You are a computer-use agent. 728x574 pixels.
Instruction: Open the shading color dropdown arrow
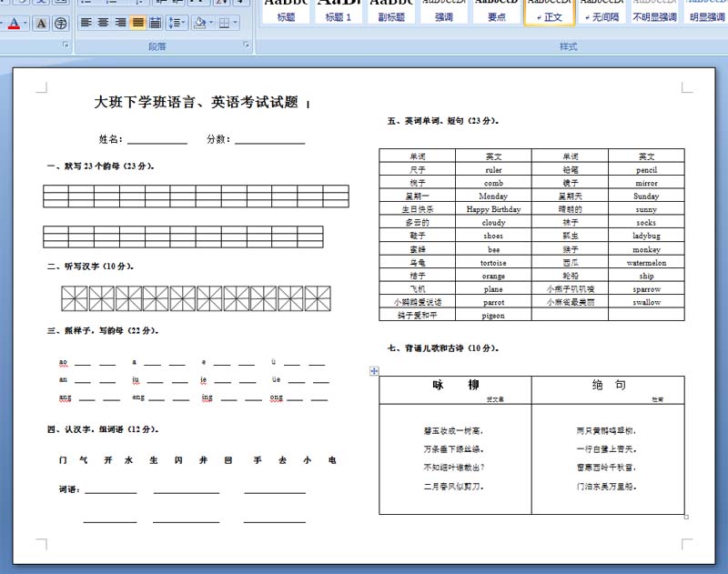[212, 22]
